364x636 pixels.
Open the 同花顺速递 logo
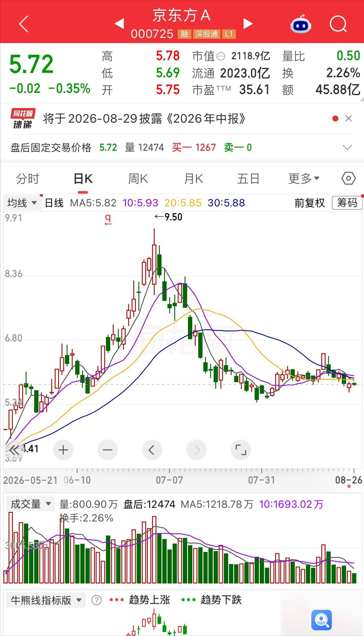click(x=23, y=118)
